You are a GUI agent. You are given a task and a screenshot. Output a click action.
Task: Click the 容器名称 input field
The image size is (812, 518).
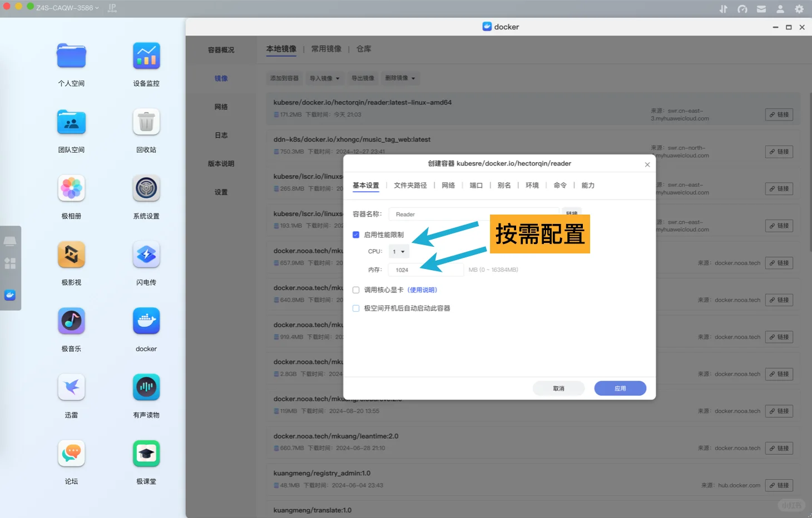click(x=474, y=214)
